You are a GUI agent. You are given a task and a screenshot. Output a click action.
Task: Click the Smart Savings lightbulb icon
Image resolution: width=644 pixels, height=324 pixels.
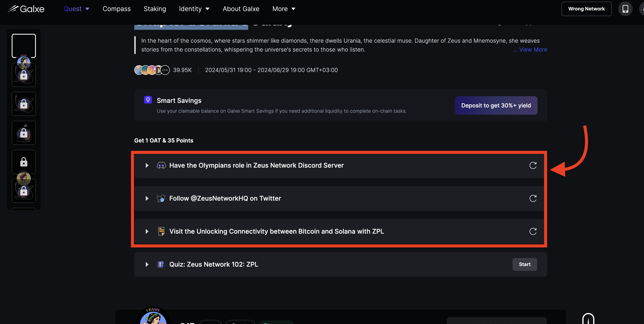tap(148, 100)
